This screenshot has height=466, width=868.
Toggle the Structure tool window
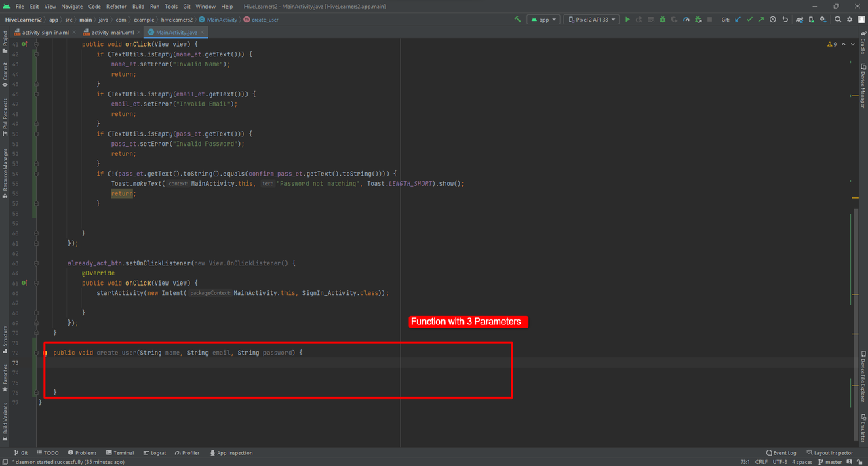click(5, 338)
